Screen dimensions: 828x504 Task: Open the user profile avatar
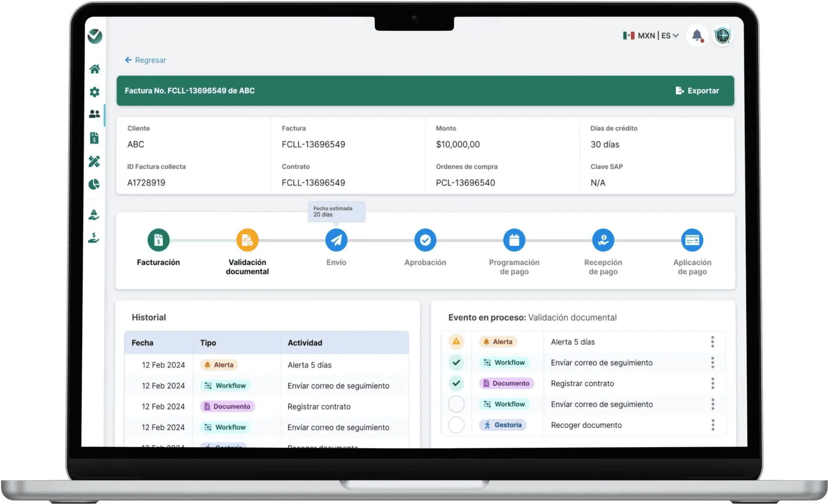click(x=723, y=36)
